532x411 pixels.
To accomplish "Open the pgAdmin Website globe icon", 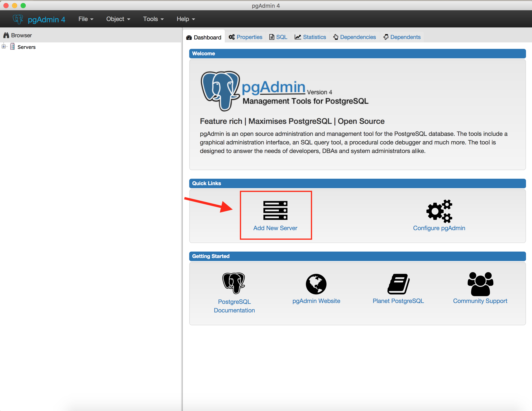I will (316, 284).
